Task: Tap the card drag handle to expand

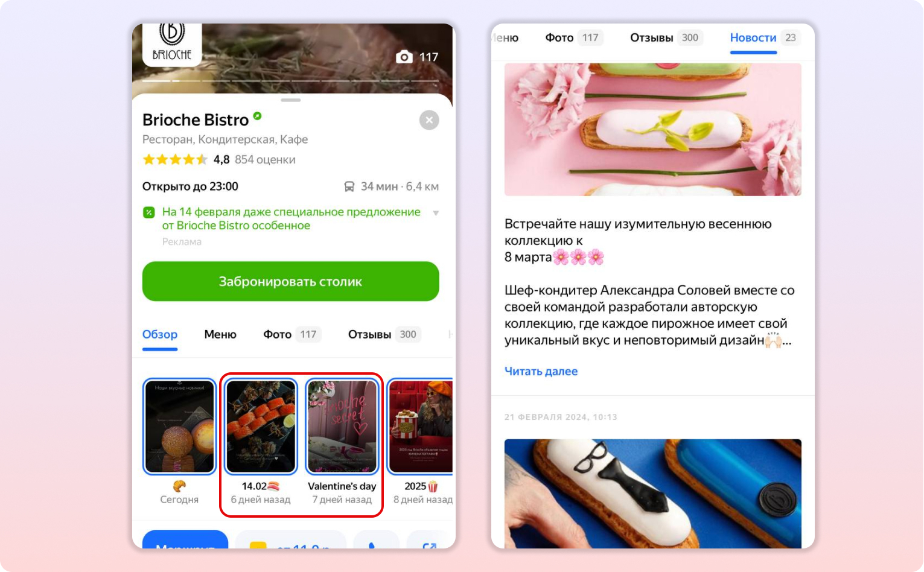Action: (x=291, y=100)
